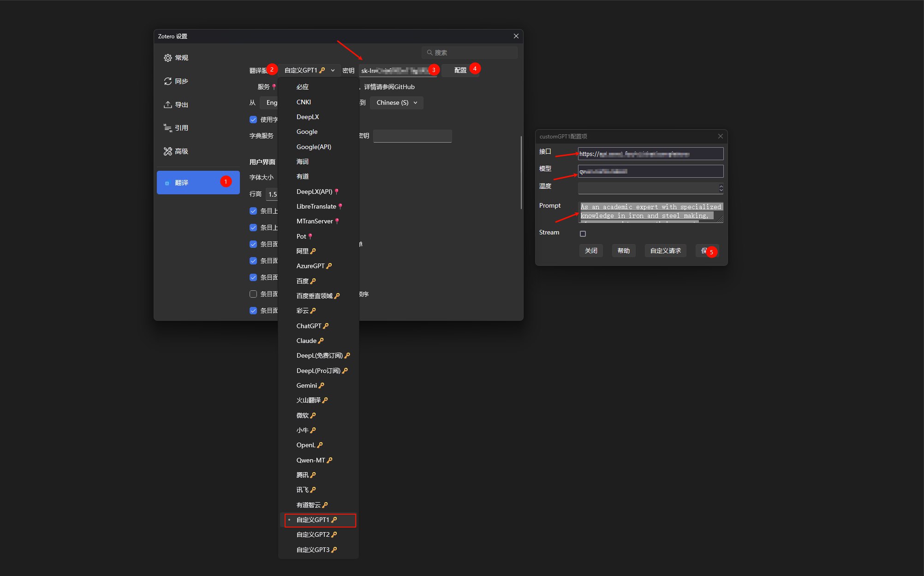924x576 pixels.
Task: Enable the Stream checkbox
Action: point(583,234)
